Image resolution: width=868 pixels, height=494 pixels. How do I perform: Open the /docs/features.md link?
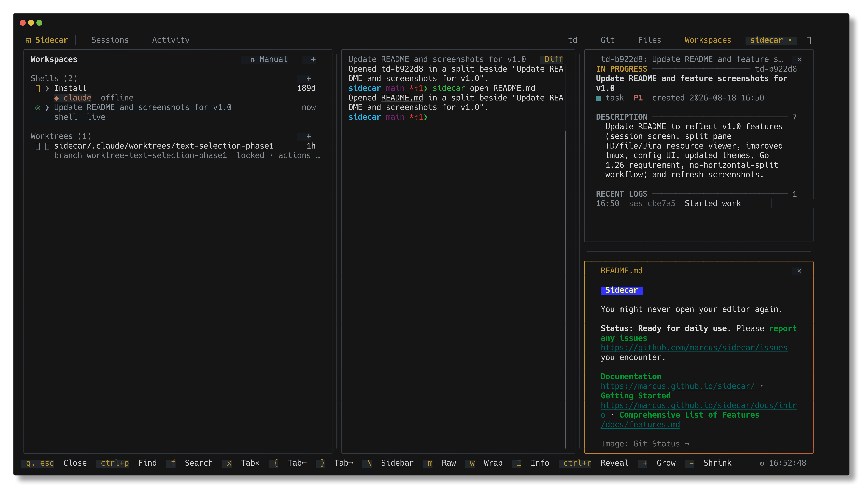pos(640,425)
